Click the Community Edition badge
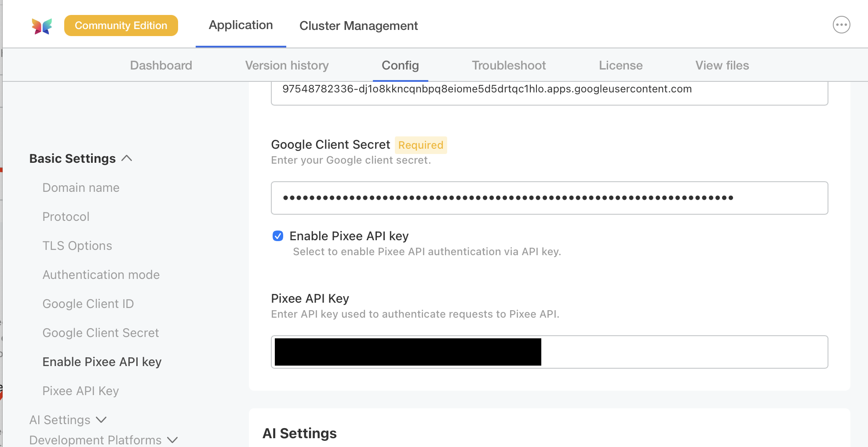868x447 pixels. tap(121, 25)
